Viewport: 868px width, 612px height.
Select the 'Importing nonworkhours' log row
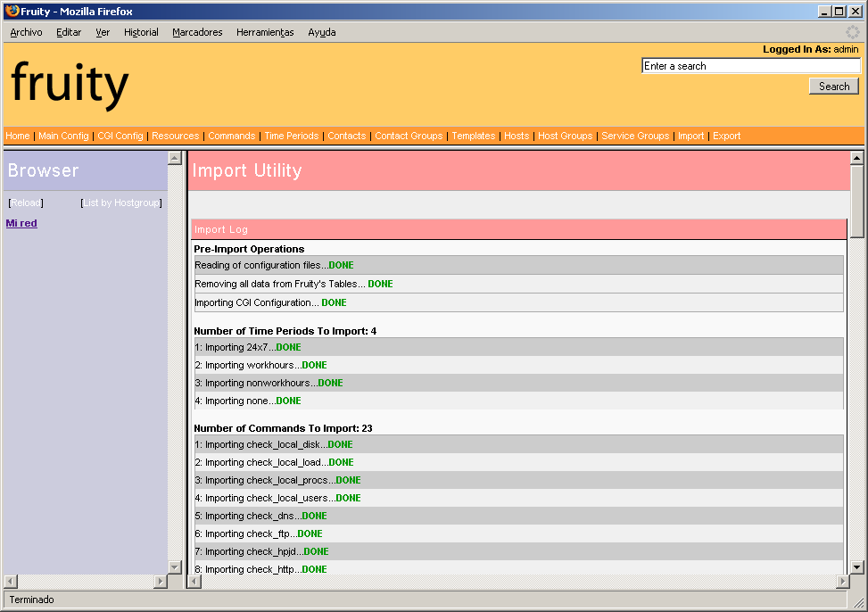pyautogui.click(x=518, y=383)
